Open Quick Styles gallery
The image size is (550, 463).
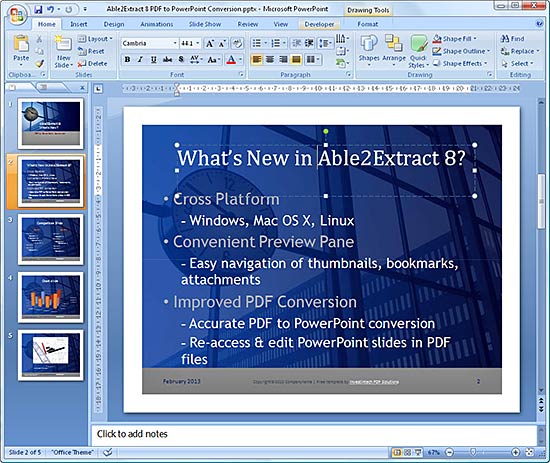click(418, 51)
